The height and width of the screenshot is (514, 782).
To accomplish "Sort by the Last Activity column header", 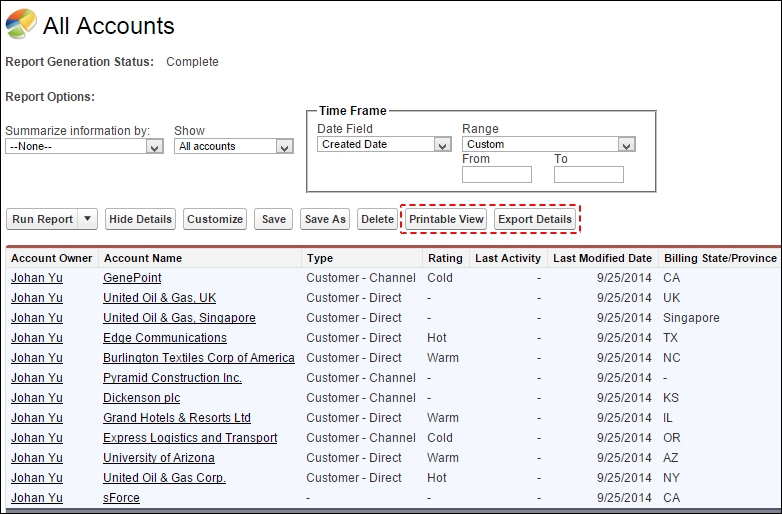I will (508, 258).
